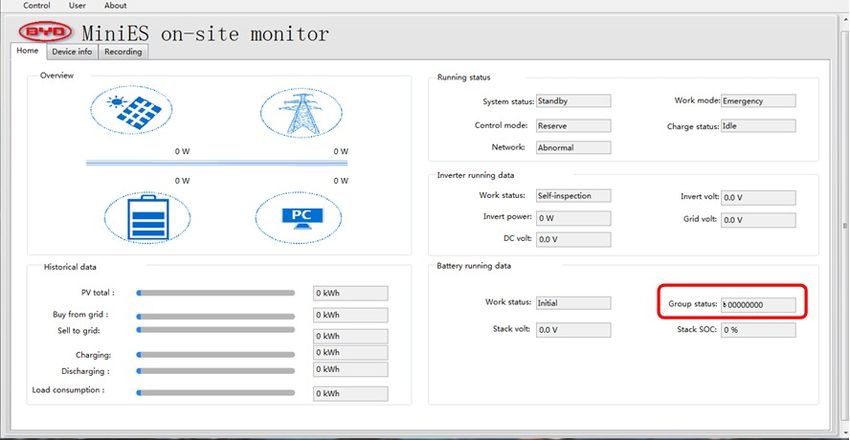The image size is (850, 440).
Task: Click the Running status section label
Action: tap(463, 77)
